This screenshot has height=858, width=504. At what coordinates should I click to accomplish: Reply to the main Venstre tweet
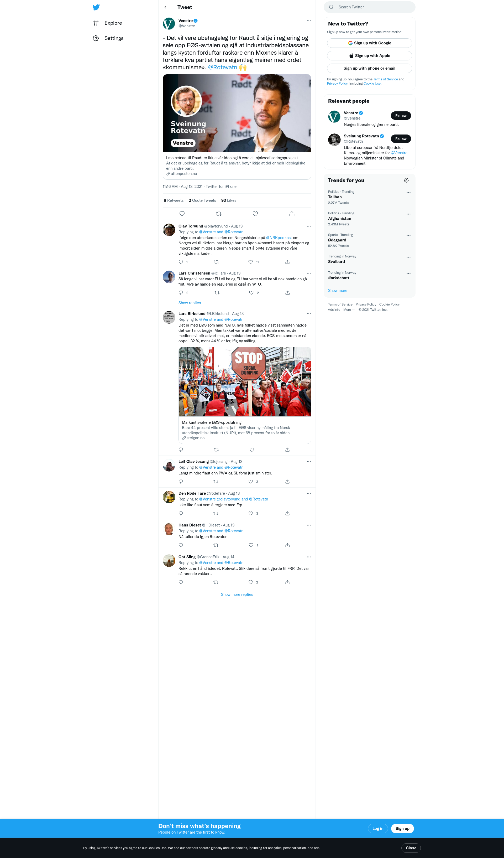[182, 214]
